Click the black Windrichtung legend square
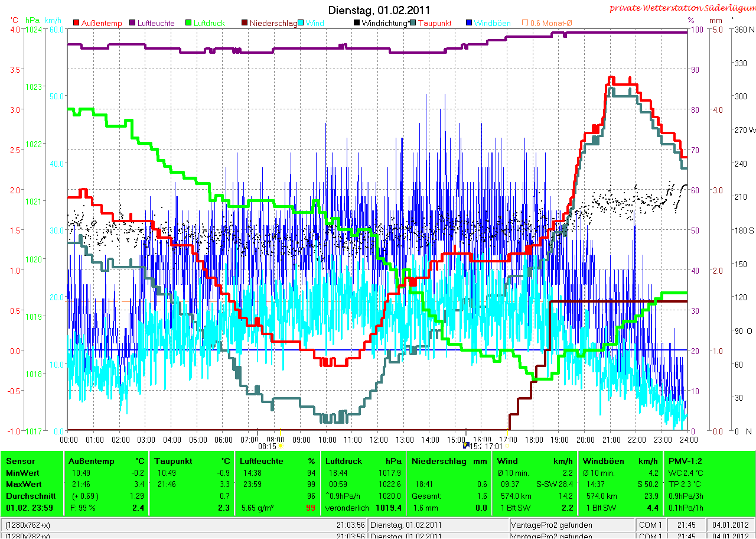This screenshot has height=539, width=756. pyautogui.click(x=356, y=23)
